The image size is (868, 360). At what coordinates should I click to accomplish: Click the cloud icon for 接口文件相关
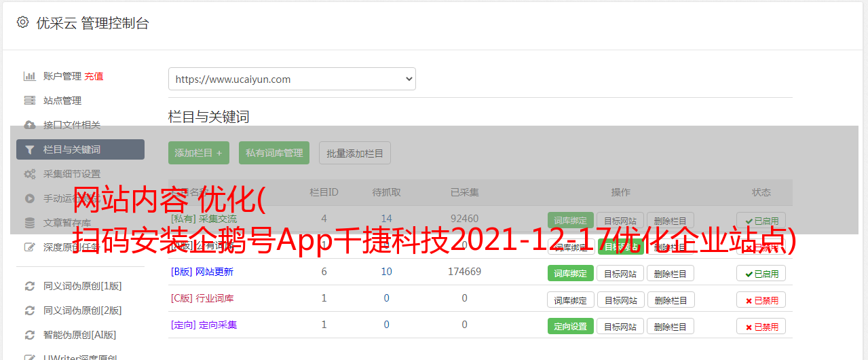pyautogui.click(x=29, y=125)
